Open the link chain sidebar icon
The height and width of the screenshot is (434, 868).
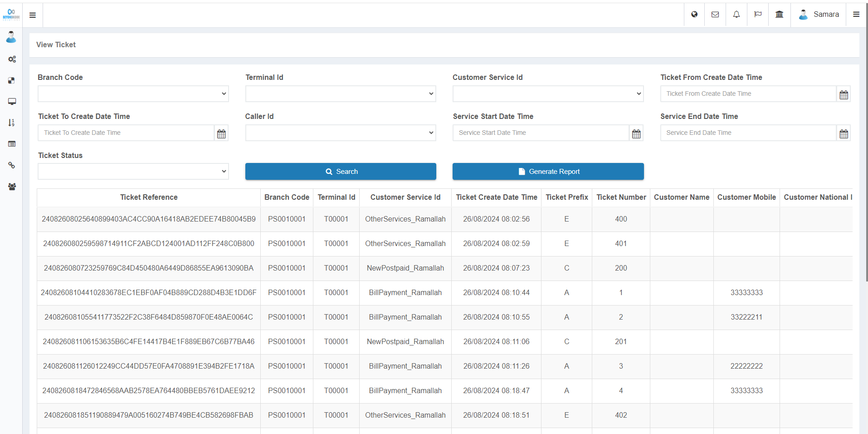point(12,165)
